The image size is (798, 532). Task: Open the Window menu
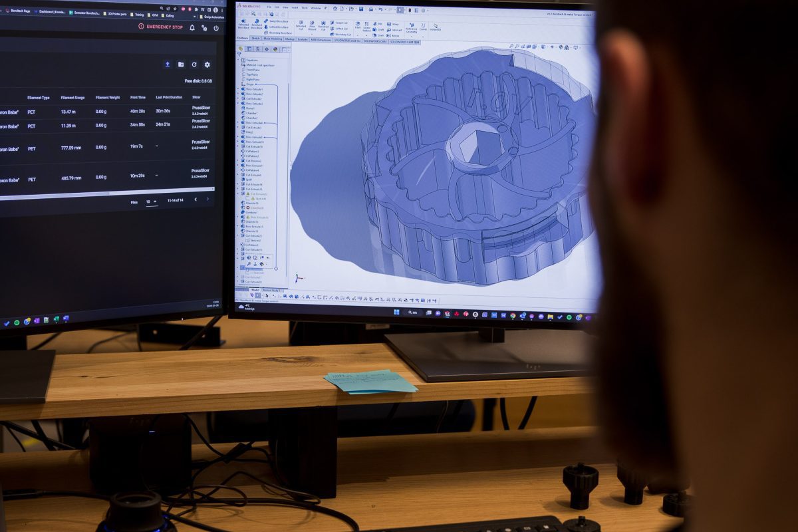click(x=315, y=7)
